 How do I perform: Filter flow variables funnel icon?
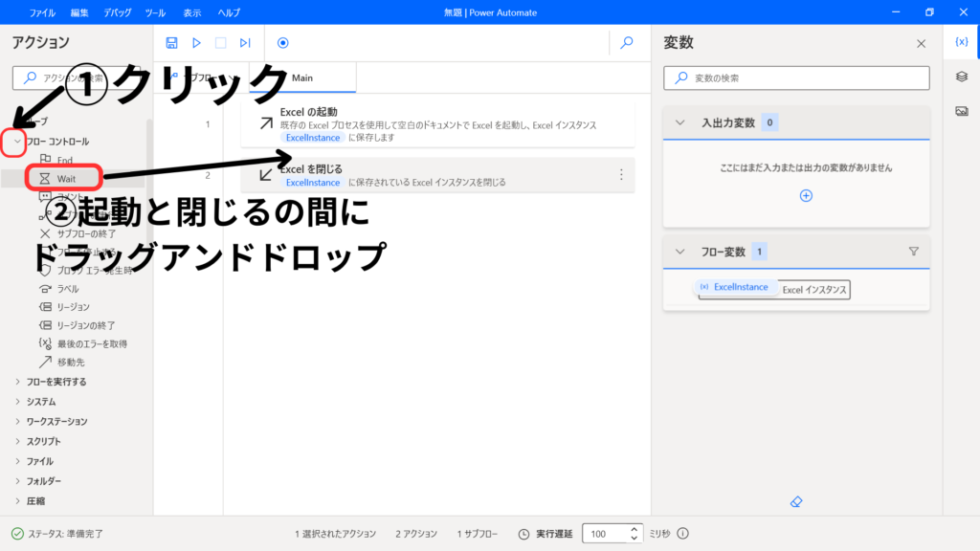tap(913, 252)
